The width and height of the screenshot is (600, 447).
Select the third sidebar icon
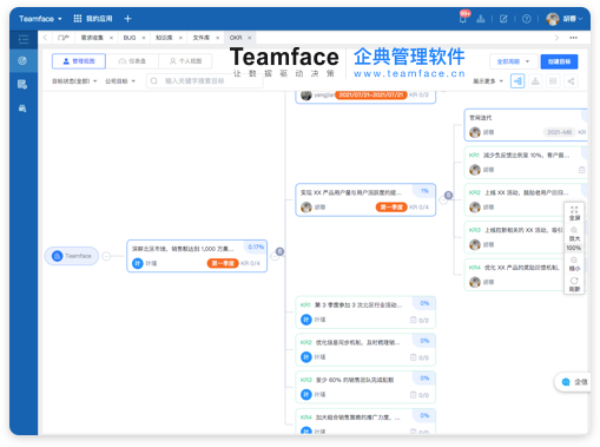click(23, 108)
